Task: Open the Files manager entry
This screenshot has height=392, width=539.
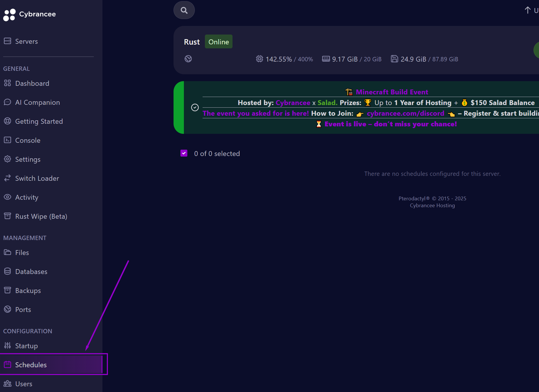Action: pyautogui.click(x=22, y=253)
